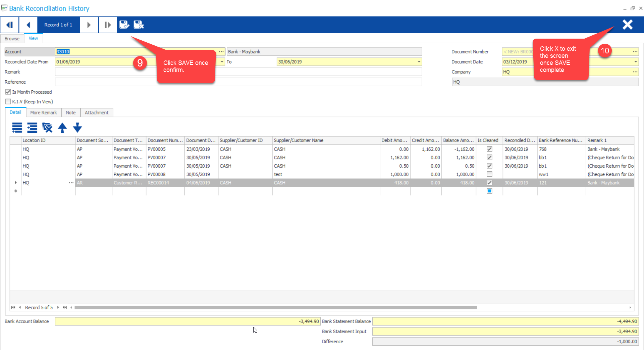The width and height of the screenshot is (644, 350).
Task: Sort by Supplier/Customer Name column header
Action: 326,140
